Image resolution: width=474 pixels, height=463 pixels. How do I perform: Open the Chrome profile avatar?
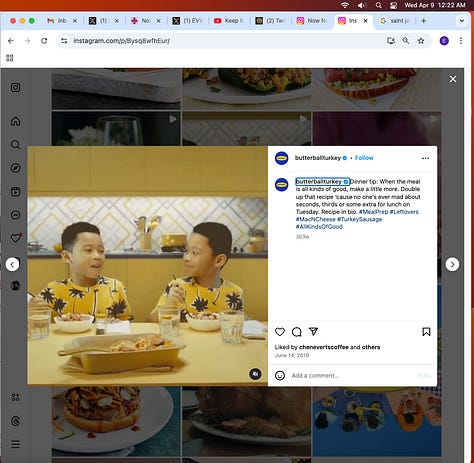coord(444,41)
